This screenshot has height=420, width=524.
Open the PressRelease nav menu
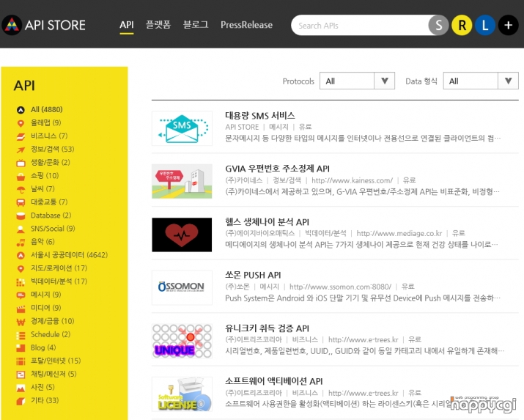tap(246, 25)
